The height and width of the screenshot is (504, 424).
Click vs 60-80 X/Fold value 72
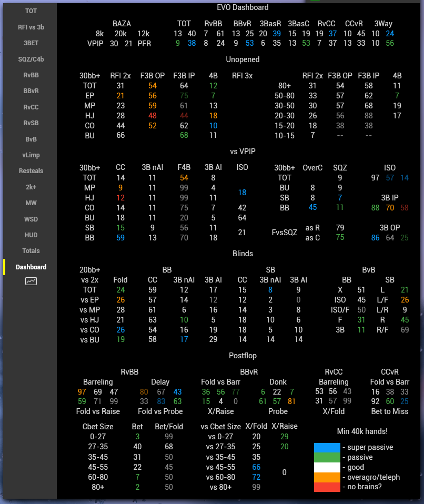[x=256, y=477]
